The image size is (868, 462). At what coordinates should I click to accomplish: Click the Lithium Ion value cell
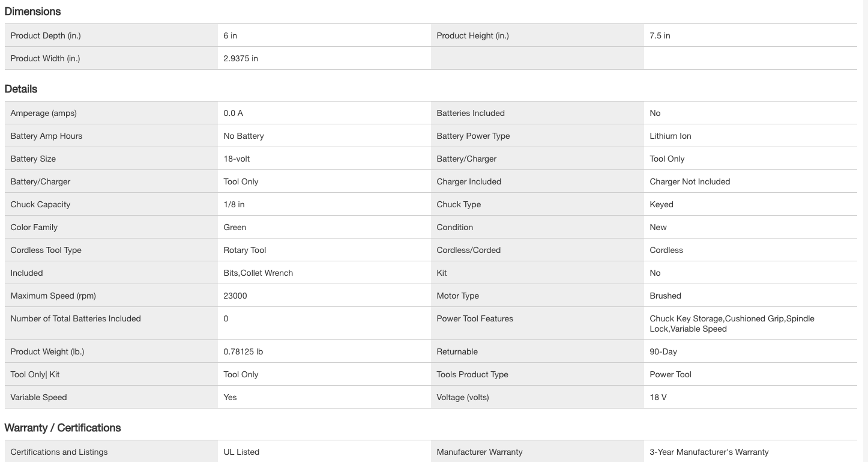tap(670, 136)
